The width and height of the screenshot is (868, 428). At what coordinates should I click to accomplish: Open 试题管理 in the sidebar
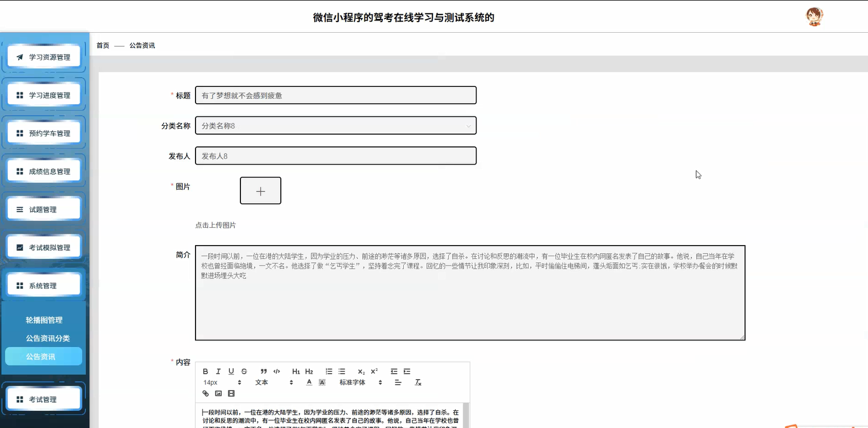(x=44, y=210)
